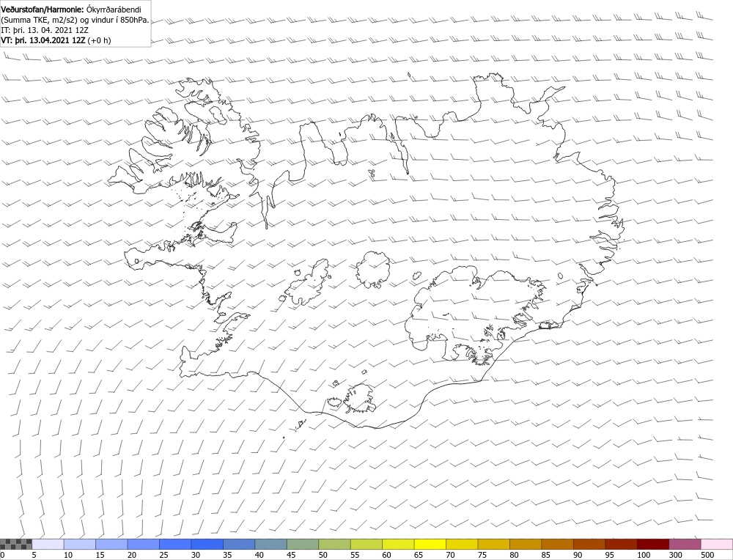Click the '500' label on the color scale
The height and width of the screenshot is (560, 733).
pos(707,555)
